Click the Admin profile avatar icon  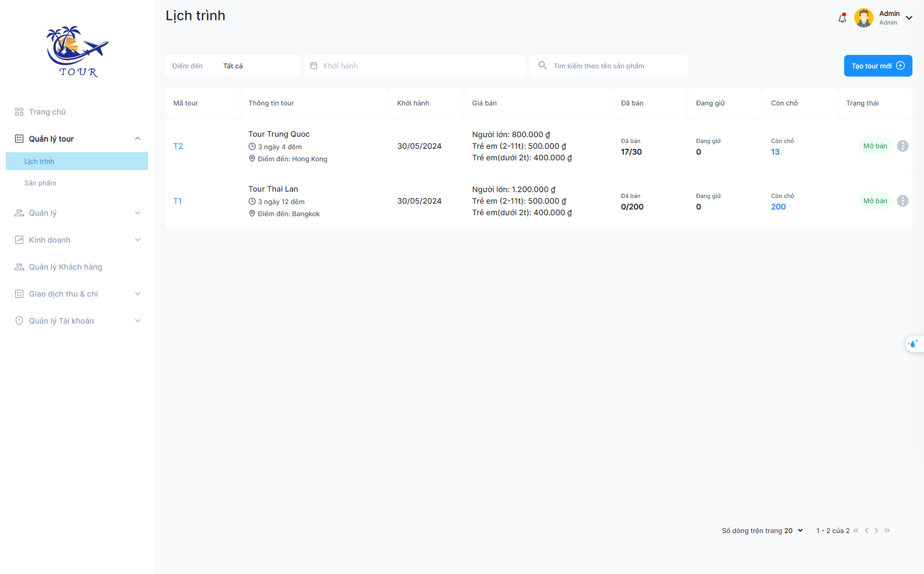pos(864,18)
